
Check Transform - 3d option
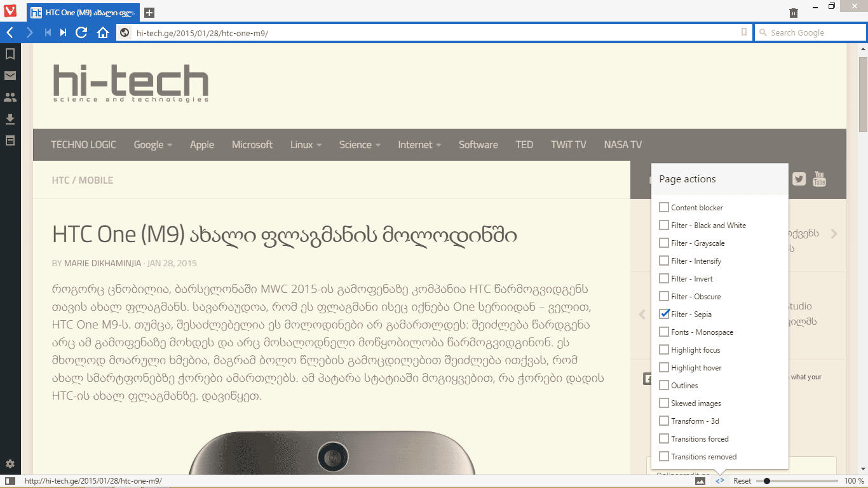[x=664, y=421]
